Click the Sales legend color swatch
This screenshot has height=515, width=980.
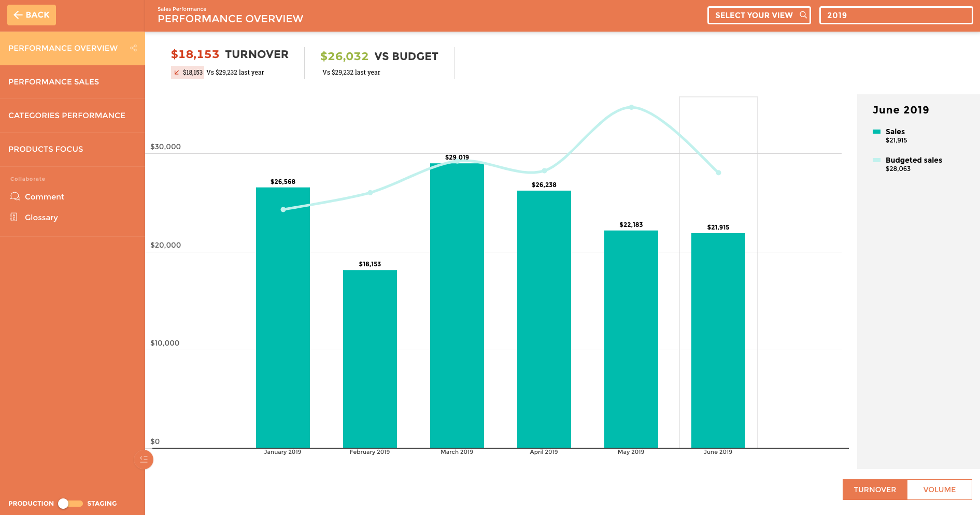pos(876,132)
